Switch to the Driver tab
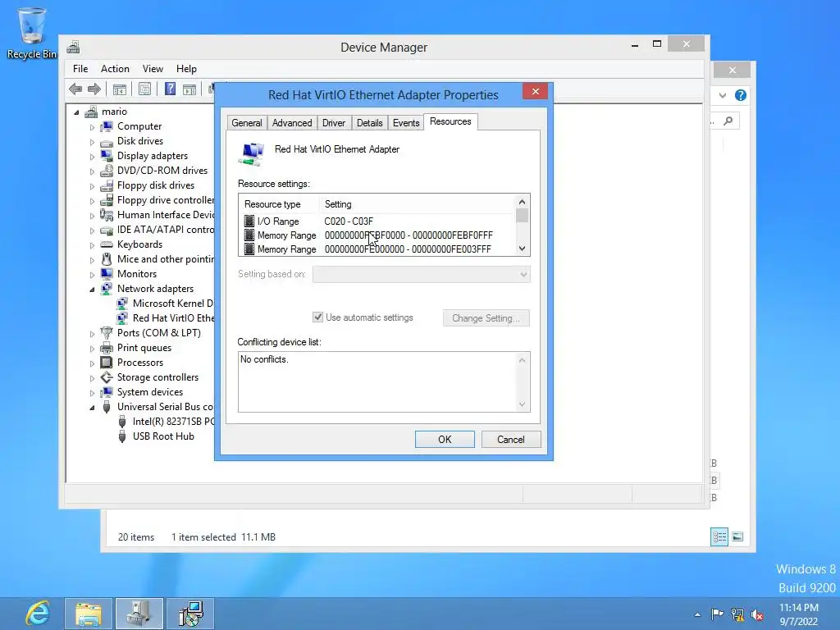 334,123
